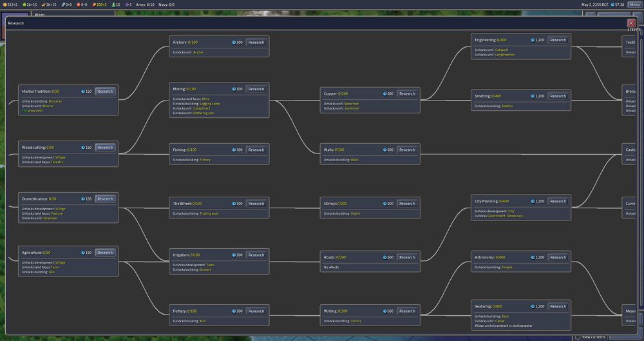Screen dimensions: 644x341
Task: Click Research on the Pottery card
Action: pos(256,311)
